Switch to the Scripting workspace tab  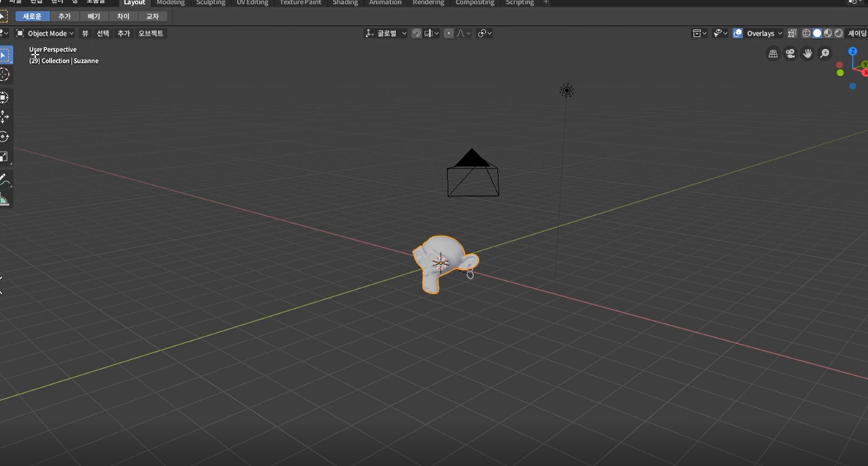point(520,3)
